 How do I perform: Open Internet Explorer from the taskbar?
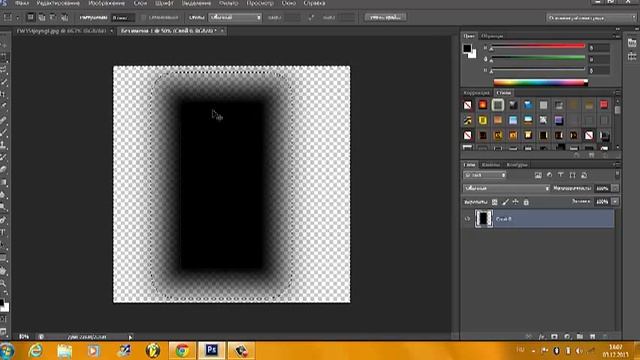[x=36, y=351]
